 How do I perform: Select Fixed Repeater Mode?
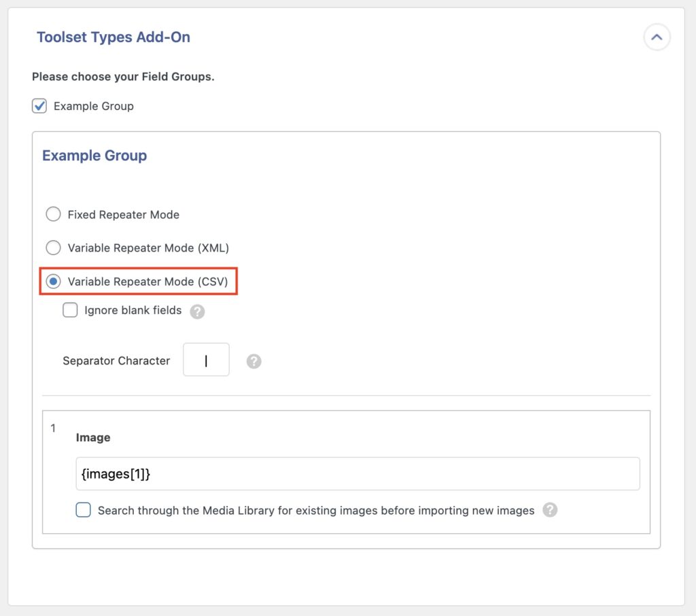(x=53, y=213)
